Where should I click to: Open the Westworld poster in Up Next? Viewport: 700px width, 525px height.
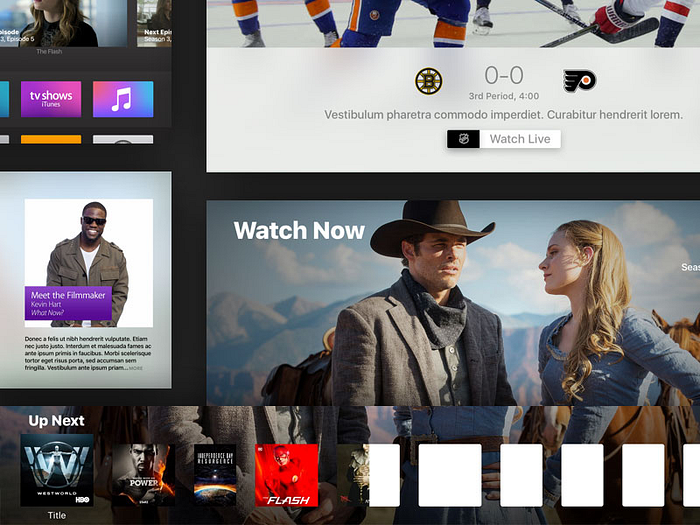tap(57, 470)
